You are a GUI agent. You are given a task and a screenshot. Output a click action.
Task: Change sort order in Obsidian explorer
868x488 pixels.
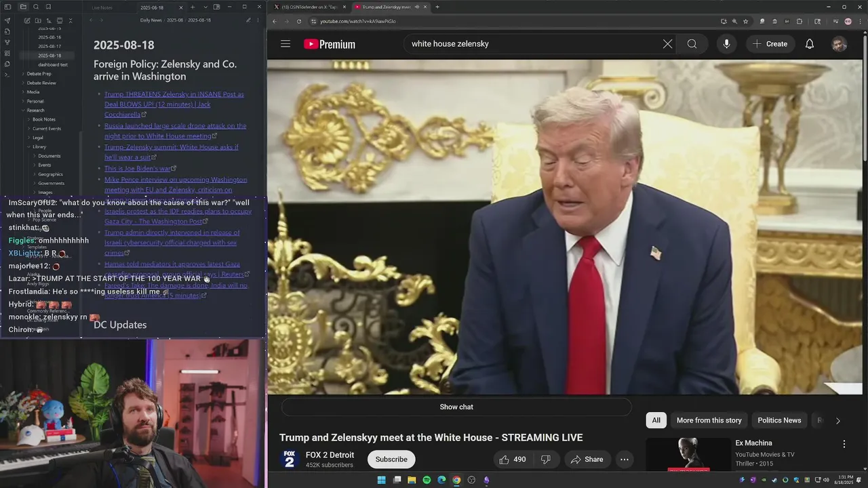pos(49,20)
